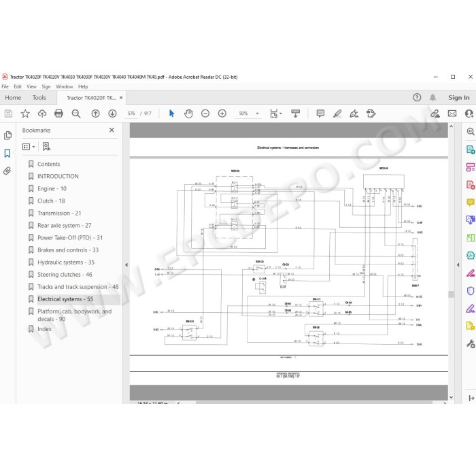
Task: Open page thumbnails panel
Action: tap(8, 135)
